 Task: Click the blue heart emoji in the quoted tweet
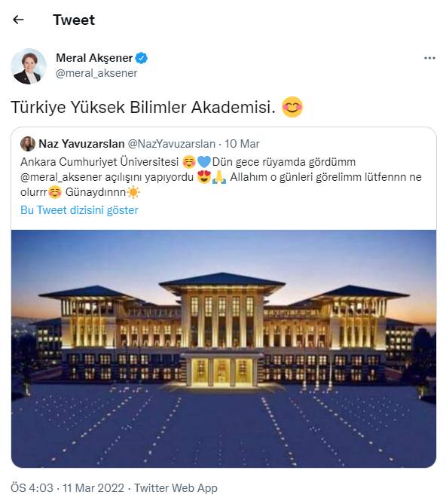pos(203,162)
